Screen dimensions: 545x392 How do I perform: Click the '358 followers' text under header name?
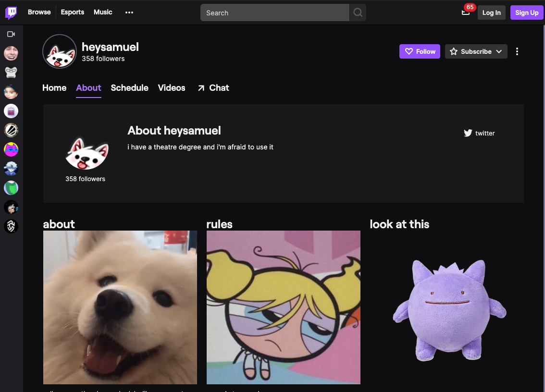pyautogui.click(x=103, y=59)
